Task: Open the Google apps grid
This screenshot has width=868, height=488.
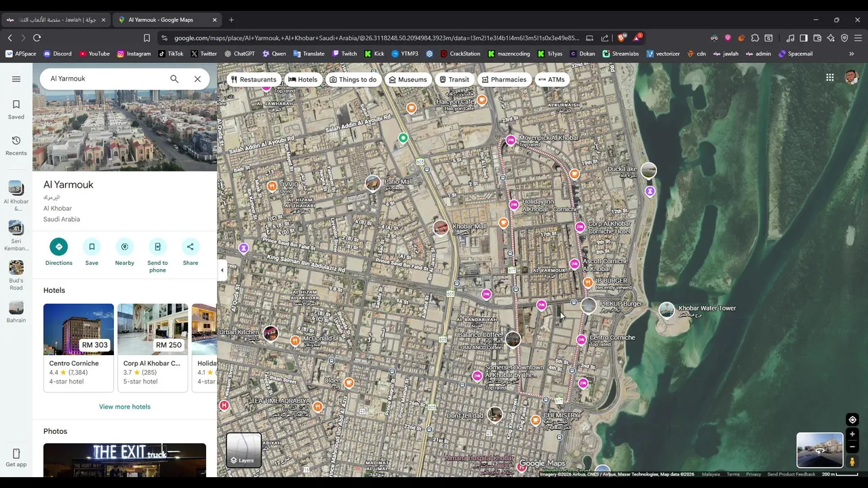Action: (829, 77)
